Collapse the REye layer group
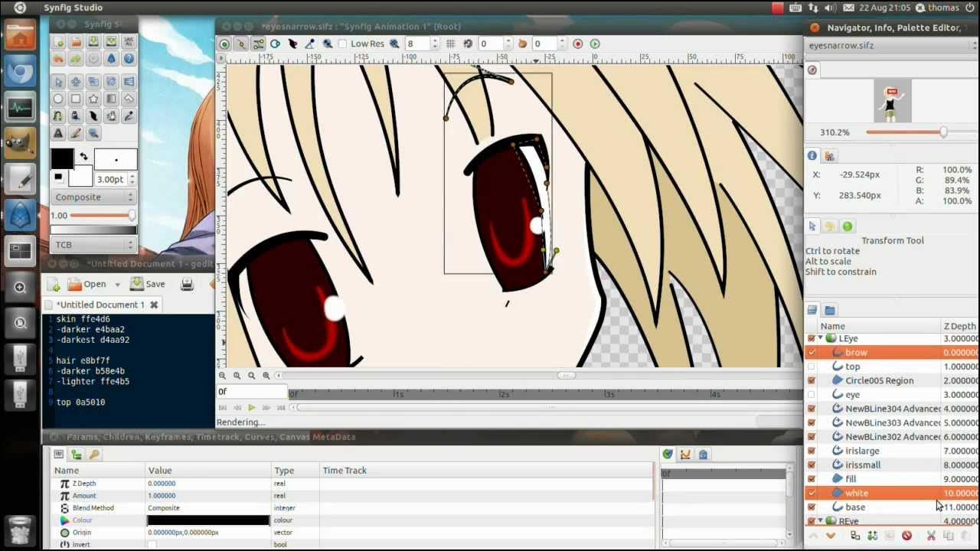 [x=821, y=521]
